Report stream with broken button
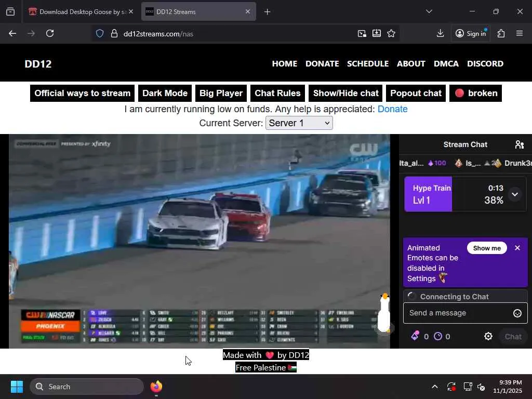Viewport: 532px width, 399px height. (x=476, y=94)
